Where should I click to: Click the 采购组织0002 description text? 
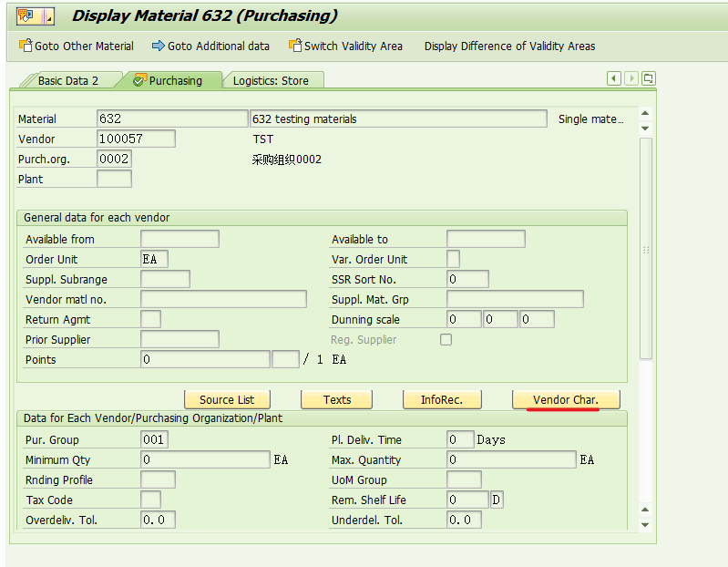(x=286, y=160)
